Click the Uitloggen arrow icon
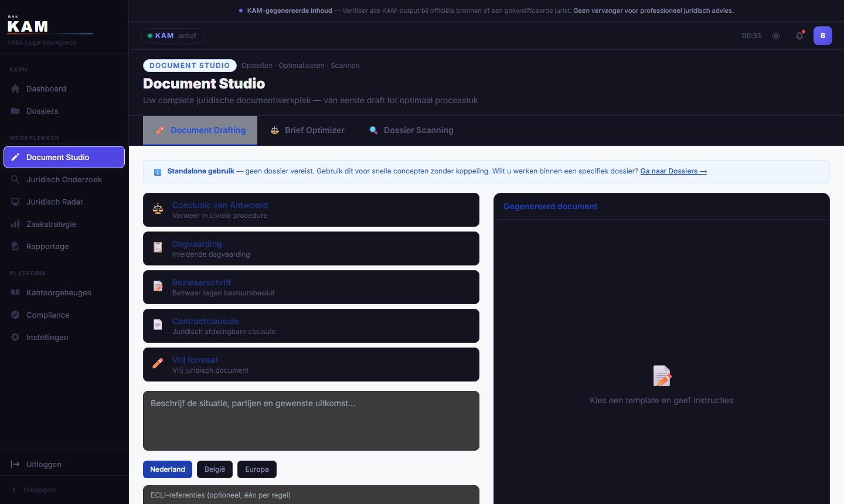This screenshot has width=844, height=504. 15,464
